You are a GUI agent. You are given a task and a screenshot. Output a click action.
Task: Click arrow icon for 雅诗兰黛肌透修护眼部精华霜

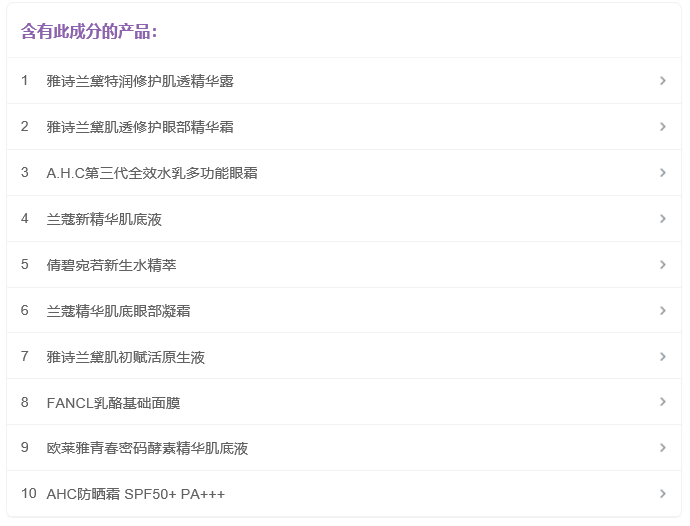[x=662, y=127]
